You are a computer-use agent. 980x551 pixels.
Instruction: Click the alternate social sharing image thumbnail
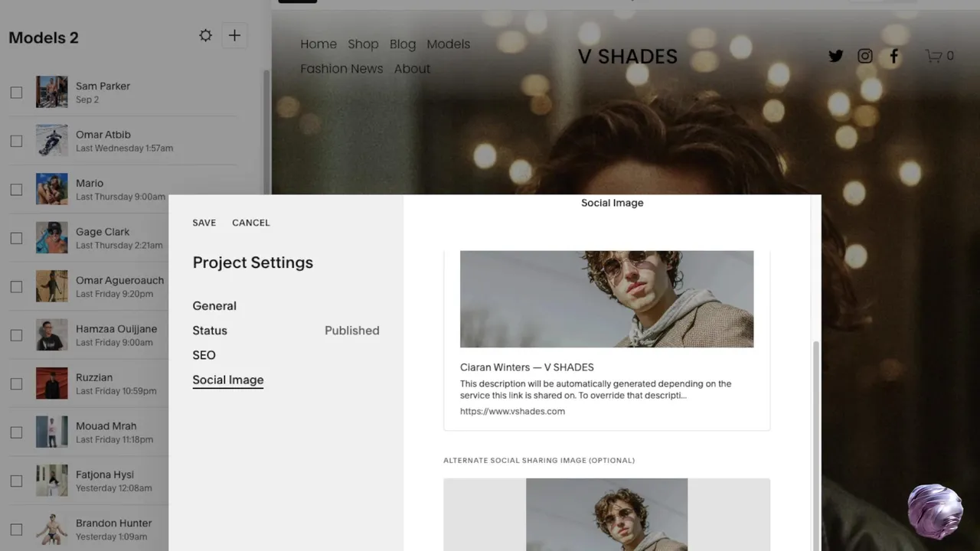[606, 514]
